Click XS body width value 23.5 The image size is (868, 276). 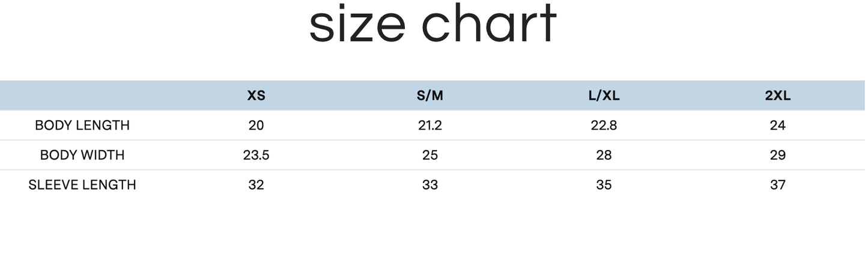256,155
